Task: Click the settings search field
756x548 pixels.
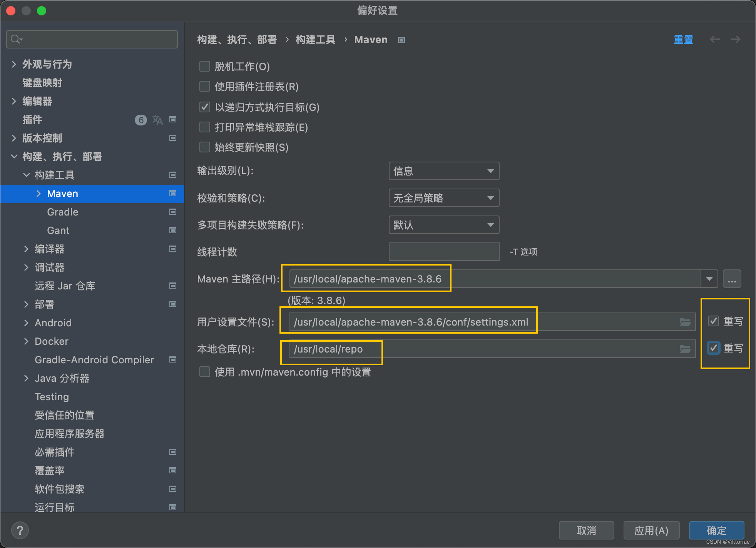Action: point(92,39)
